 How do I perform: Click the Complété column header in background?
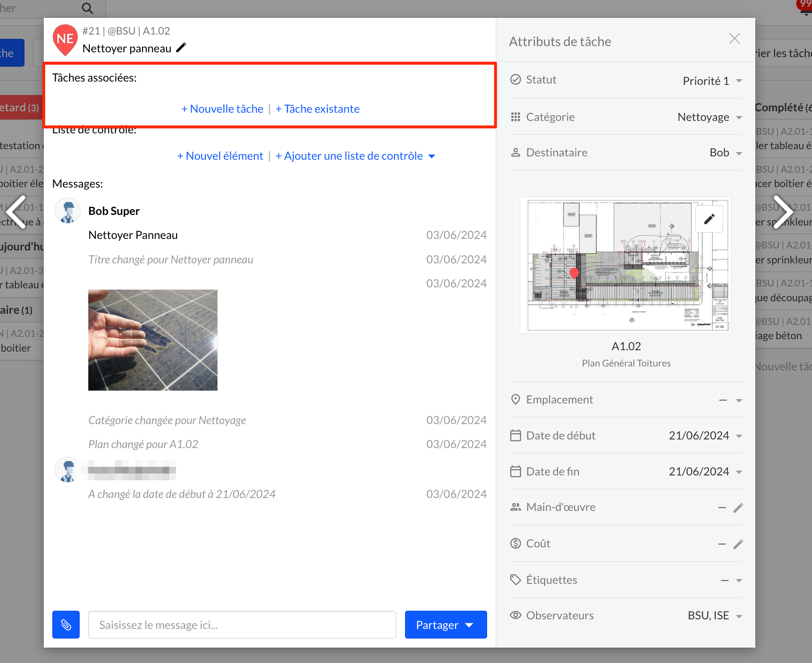pos(783,107)
